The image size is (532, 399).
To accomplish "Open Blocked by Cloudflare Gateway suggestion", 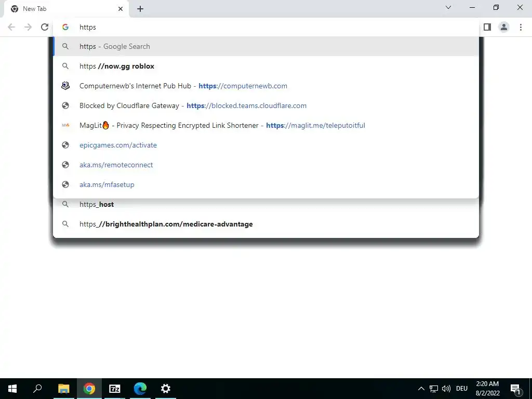I will tap(265, 105).
